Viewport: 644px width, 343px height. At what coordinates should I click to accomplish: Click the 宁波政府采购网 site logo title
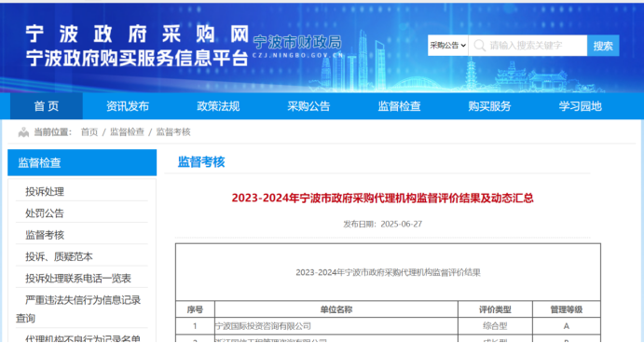(x=138, y=34)
